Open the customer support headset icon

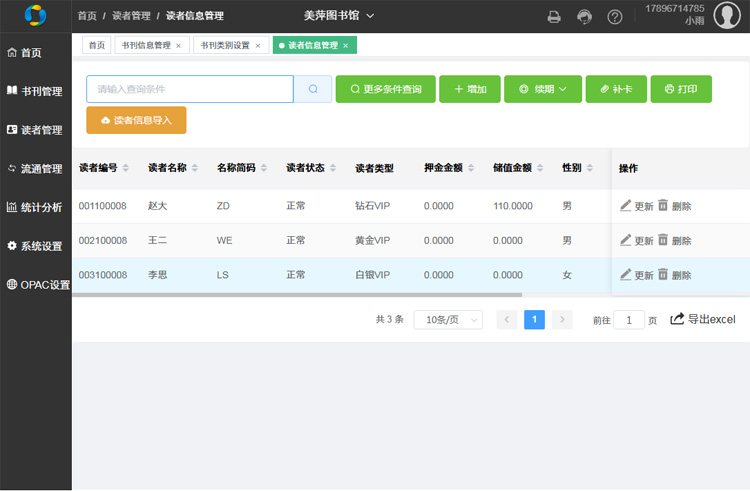[584, 16]
